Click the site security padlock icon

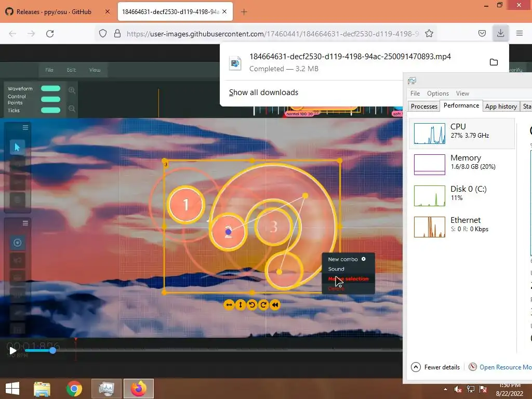(117, 33)
